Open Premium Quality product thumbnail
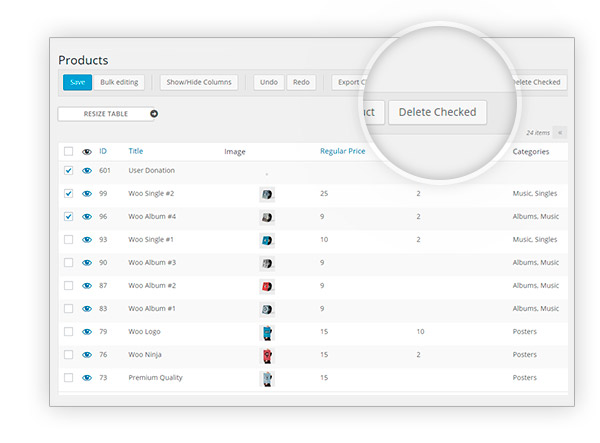The height and width of the screenshot is (443, 600). pyautogui.click(x=267, y=378)
